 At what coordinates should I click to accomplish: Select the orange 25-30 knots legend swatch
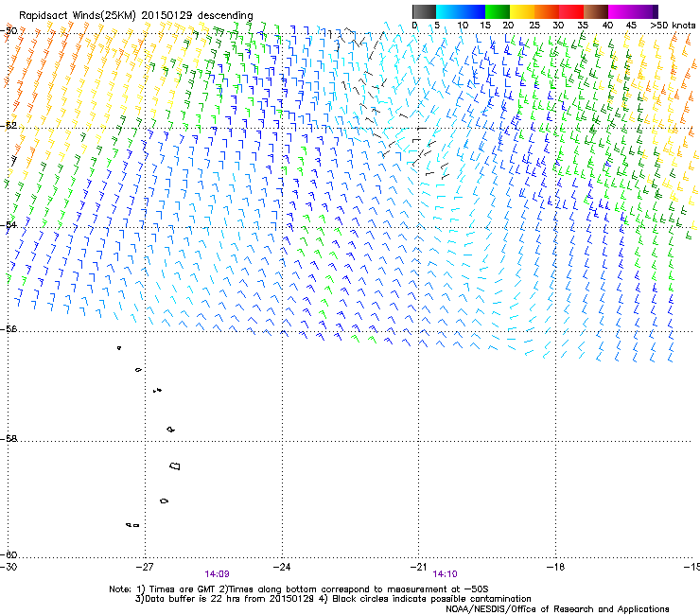547,11
